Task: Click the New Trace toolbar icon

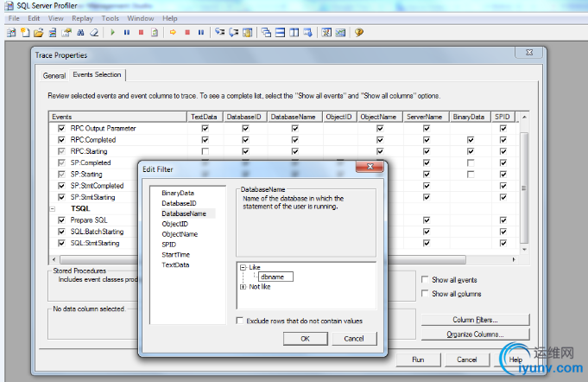Action: coord(11,33)
